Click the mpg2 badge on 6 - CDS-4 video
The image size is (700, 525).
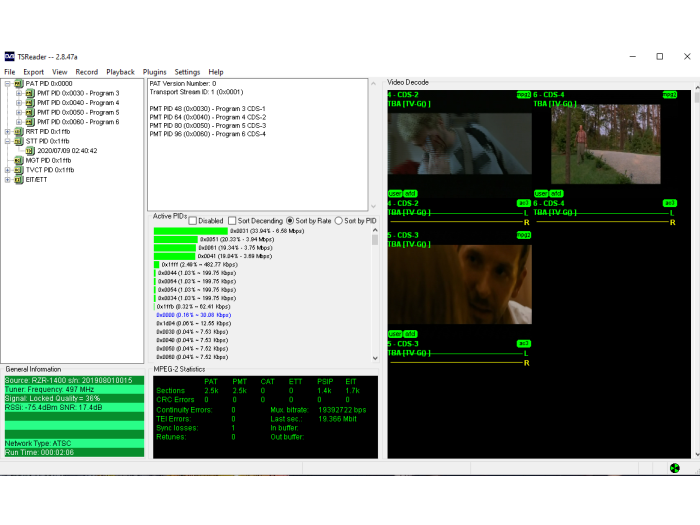(670, 95)
